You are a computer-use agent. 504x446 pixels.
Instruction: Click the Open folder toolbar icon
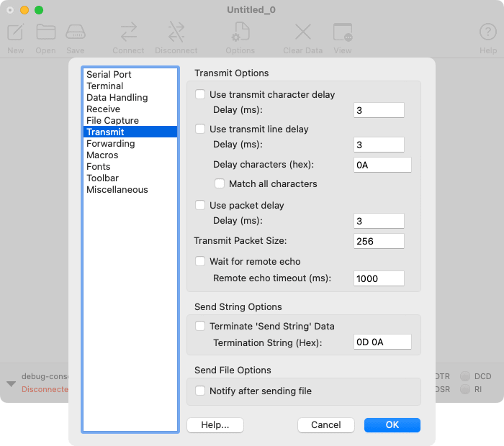coord(45,32)
